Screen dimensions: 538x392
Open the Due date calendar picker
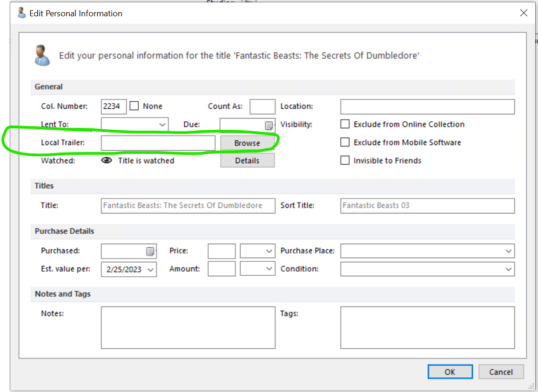click(x=269, y=126)
